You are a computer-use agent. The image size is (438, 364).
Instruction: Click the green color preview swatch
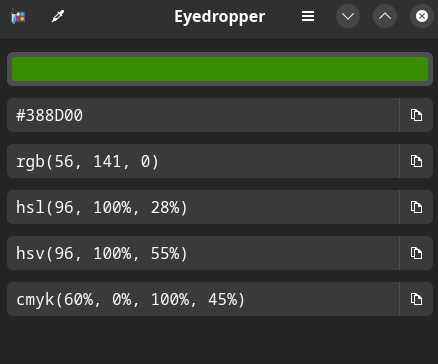click(x=220, y=69)
